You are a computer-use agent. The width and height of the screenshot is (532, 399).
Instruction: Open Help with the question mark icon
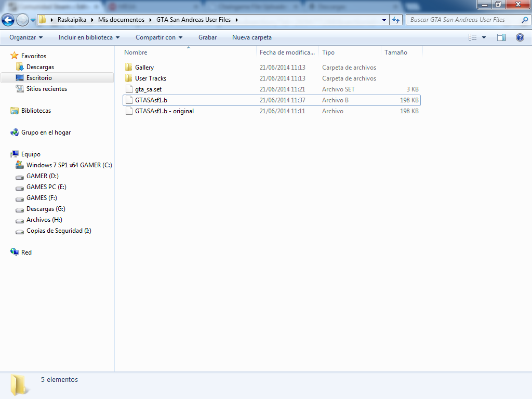[x=520, y=37]
